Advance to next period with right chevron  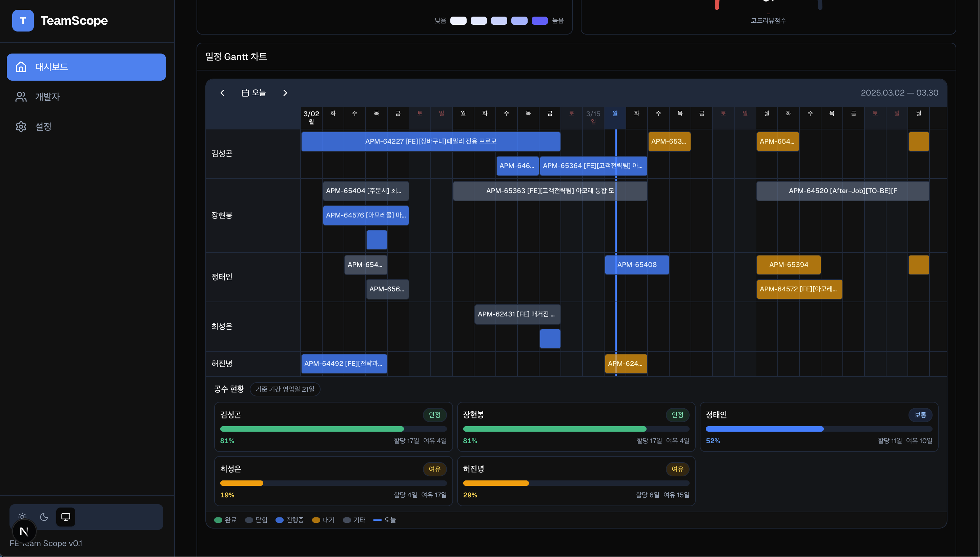[x=285, y=92]
